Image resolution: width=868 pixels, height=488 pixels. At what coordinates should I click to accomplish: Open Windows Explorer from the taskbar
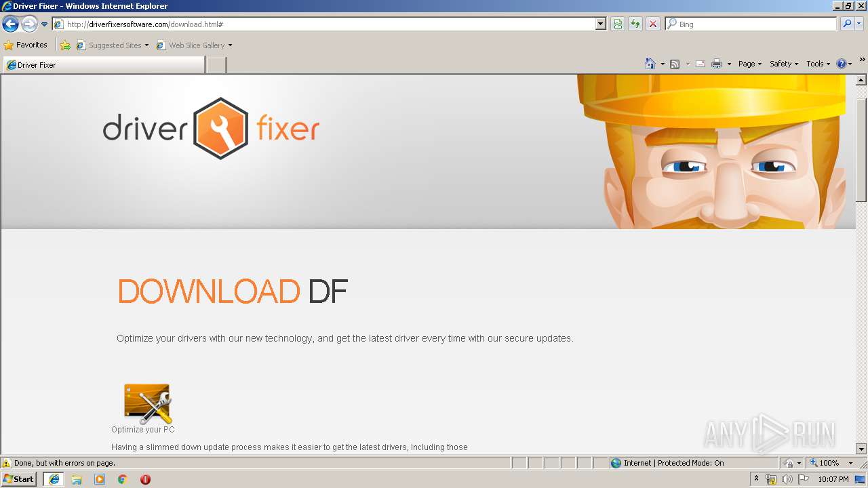coord(77,479)
